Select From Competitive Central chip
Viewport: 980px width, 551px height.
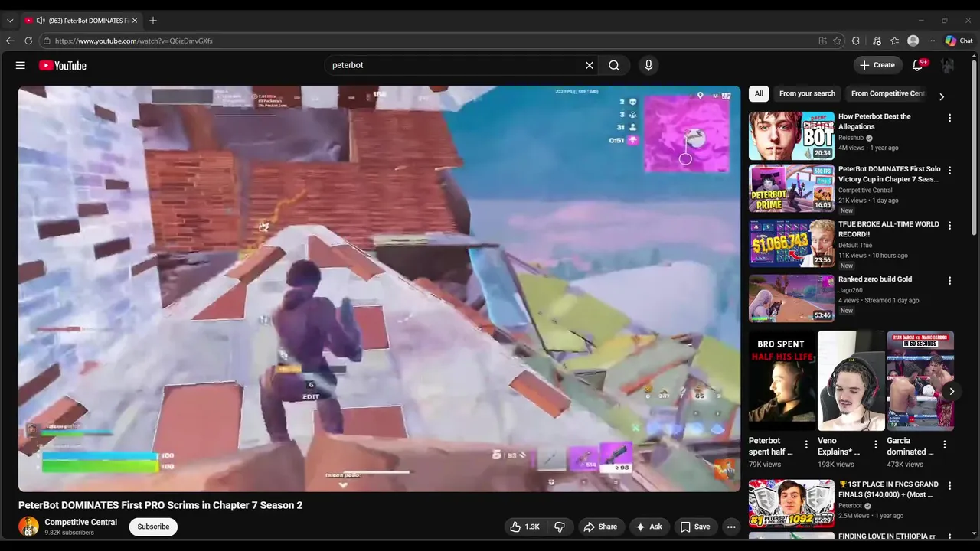click(x=888, y=93)
